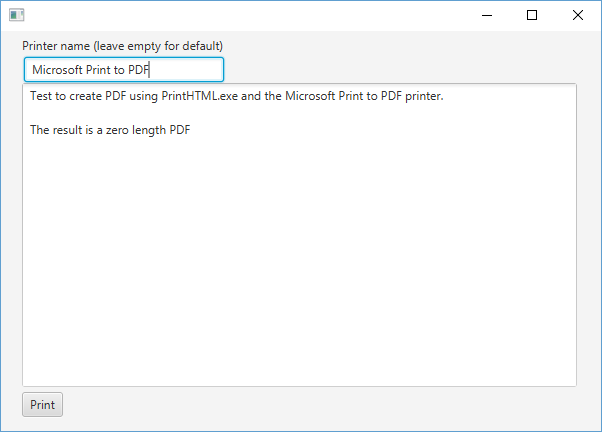Focus the printer name input field

point(124,70)
